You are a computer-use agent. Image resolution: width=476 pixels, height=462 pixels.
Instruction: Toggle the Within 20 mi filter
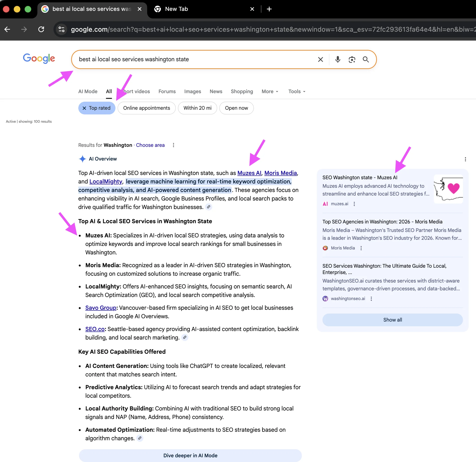click(x=197, y=108)
